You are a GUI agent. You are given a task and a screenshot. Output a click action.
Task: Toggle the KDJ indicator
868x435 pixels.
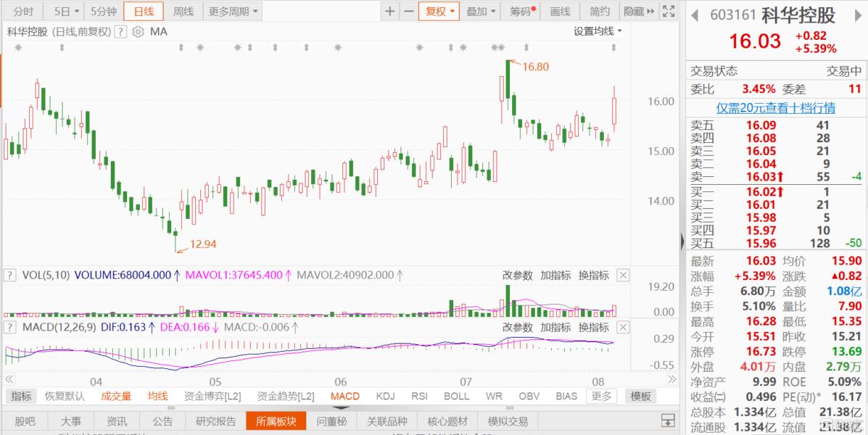coord(386,397)
